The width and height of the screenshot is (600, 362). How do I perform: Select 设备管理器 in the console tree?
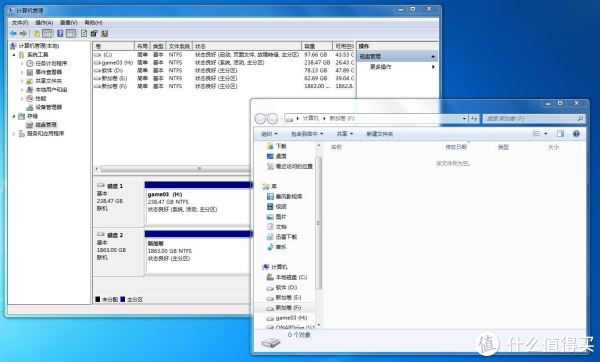[x=48, y=108]
